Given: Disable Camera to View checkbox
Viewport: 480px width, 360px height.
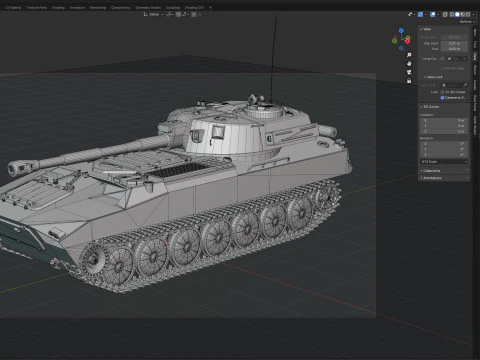Looking at the screenshot, I should tap(442, 97).
